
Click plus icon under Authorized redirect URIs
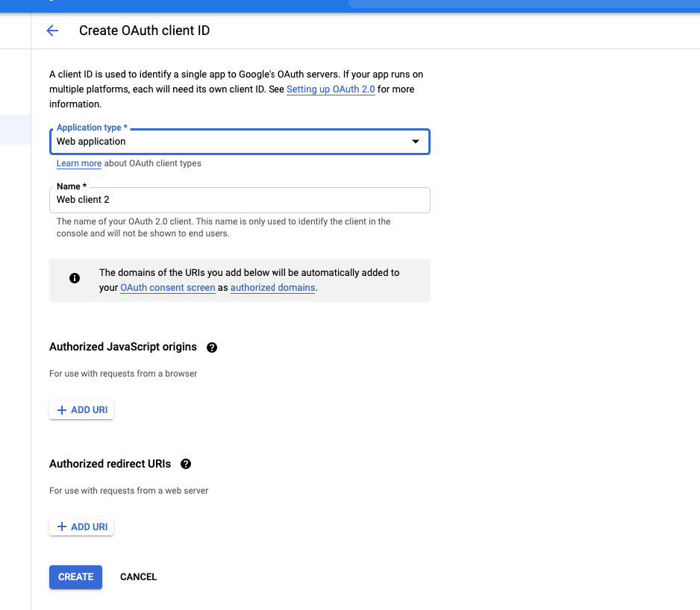(x=62, y=527)
